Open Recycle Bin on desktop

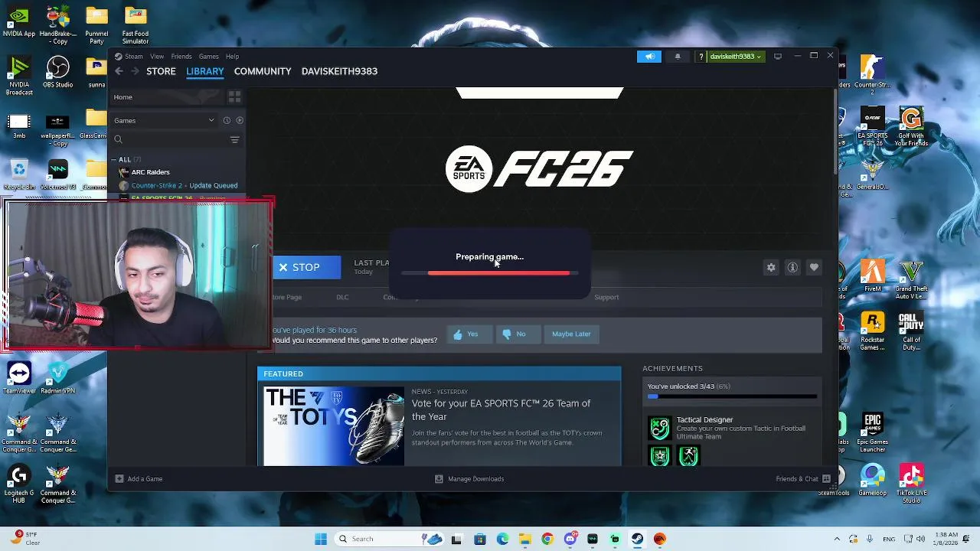(x=19, y=174)
